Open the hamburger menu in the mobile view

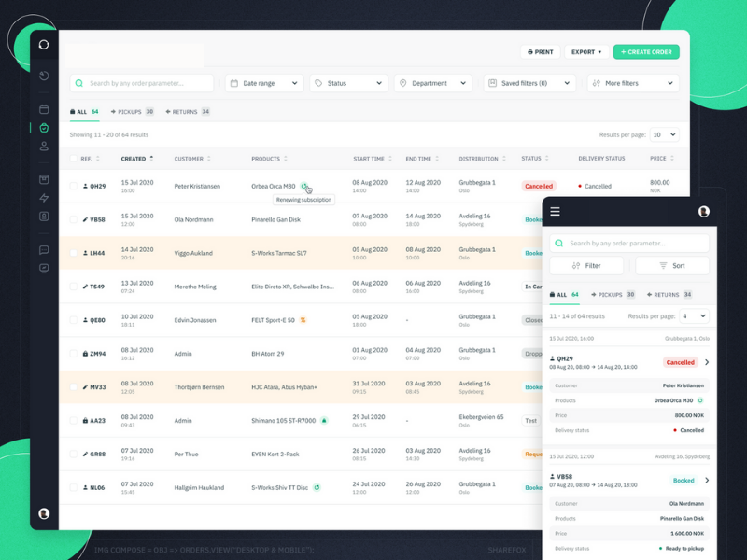[x=554, y=210]
